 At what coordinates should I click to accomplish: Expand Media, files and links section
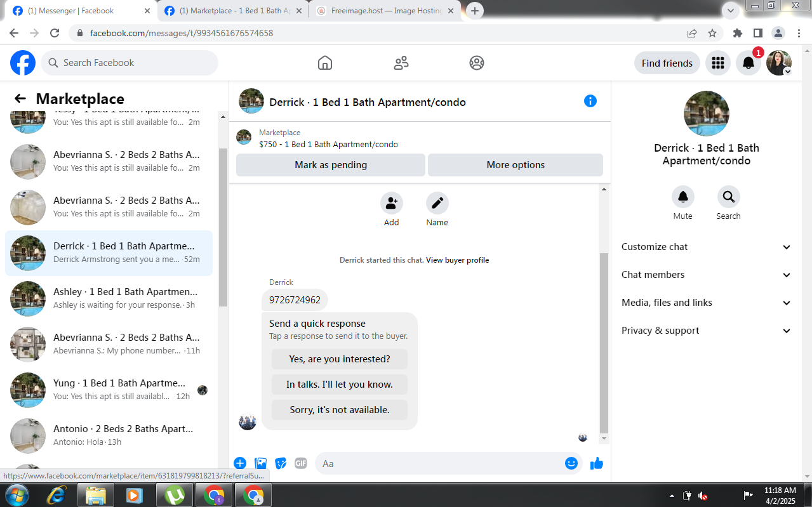[706, 303]
